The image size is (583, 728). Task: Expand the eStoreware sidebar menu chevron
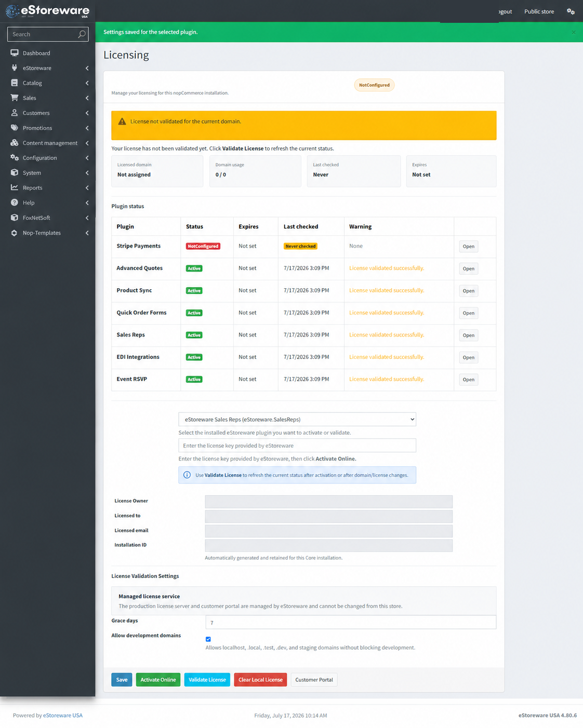(87, 68)
